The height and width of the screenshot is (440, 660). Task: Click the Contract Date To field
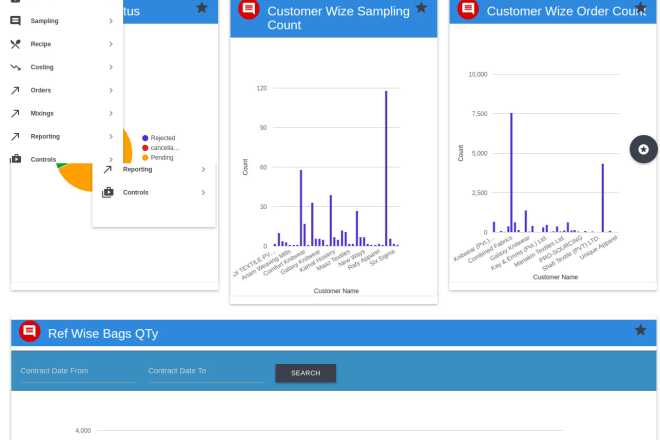[x=206, y=371]
